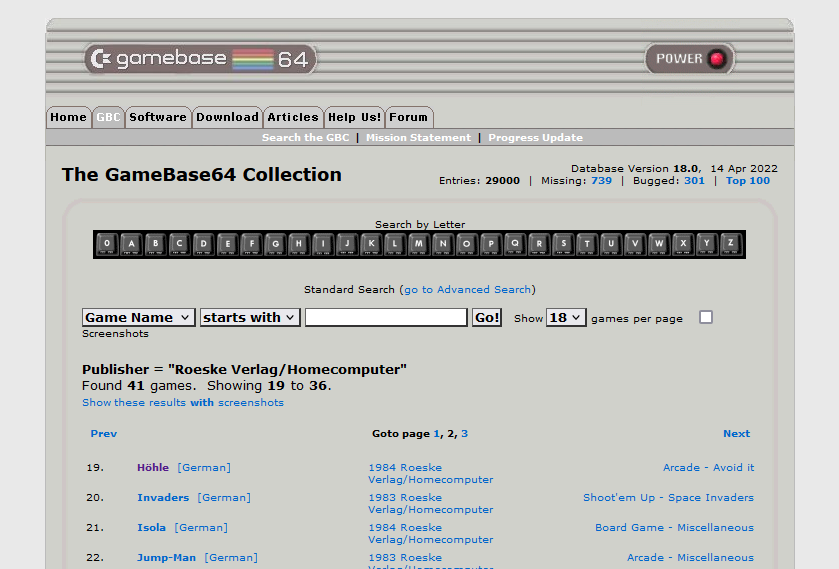Select letter key 0 in Search by Letter
Image resolution: width=839 pixels, height=569 pixels.
click(107, 244)
